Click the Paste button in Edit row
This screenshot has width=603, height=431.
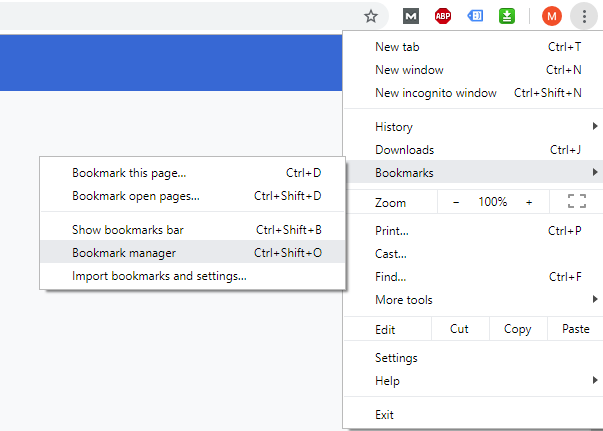point(575,329)
